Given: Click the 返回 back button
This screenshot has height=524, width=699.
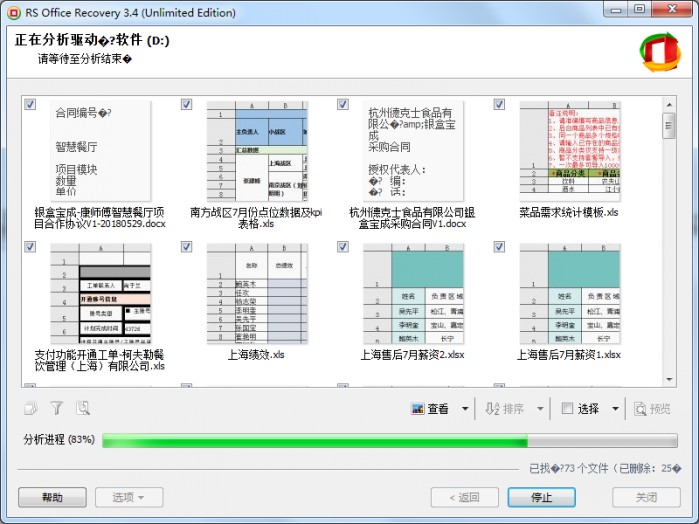Looking at the screenshot, I should 465,497.
